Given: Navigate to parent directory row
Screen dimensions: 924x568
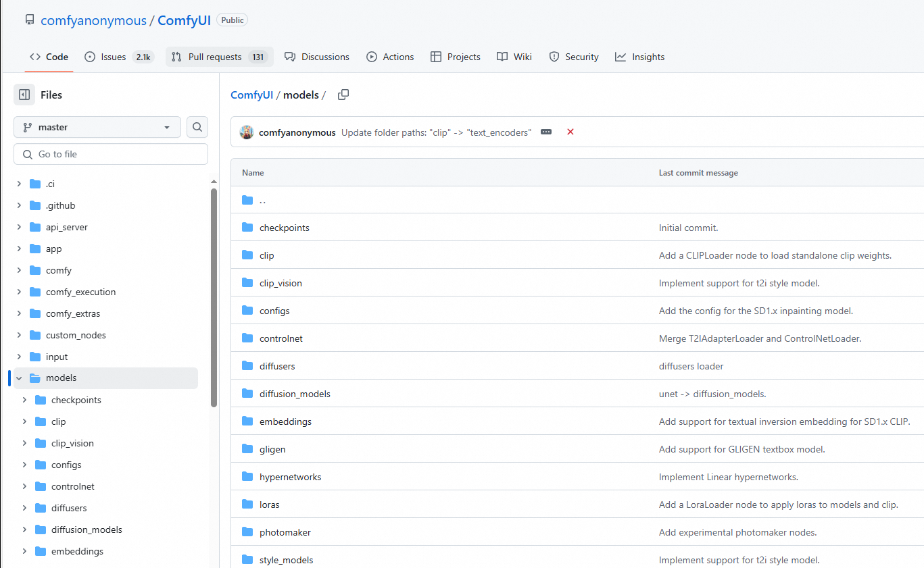Looking at the screenshot, I should coord(577,200).
